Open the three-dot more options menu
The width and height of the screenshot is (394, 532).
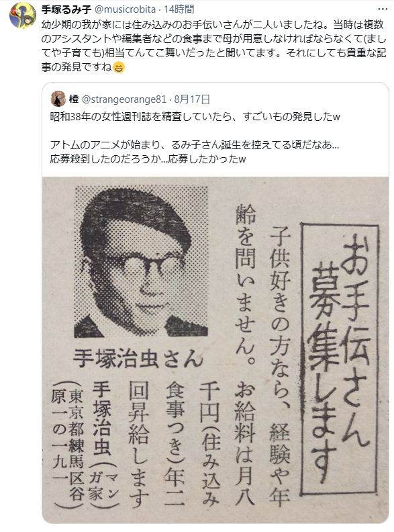[383, 9]
